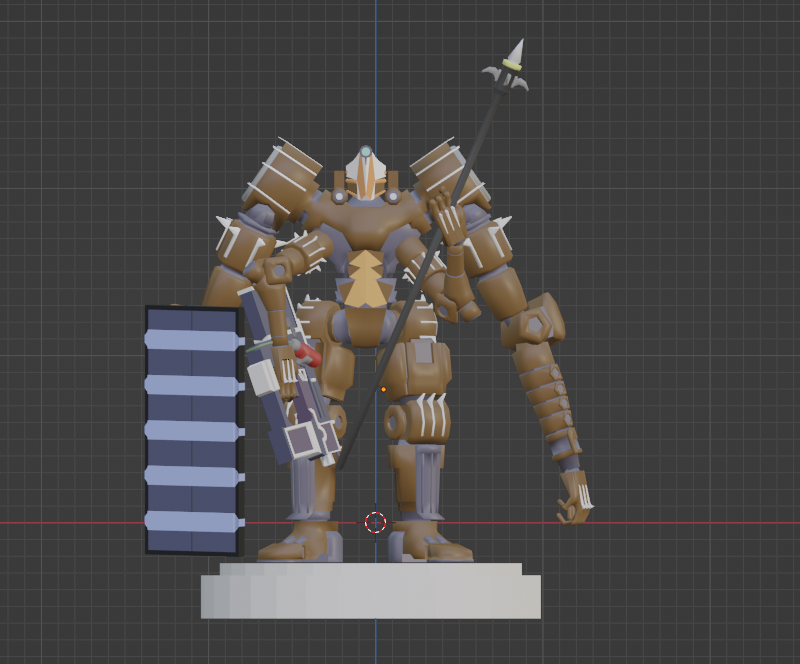Select the robot's white pointed head

click(x=365, y=175)
